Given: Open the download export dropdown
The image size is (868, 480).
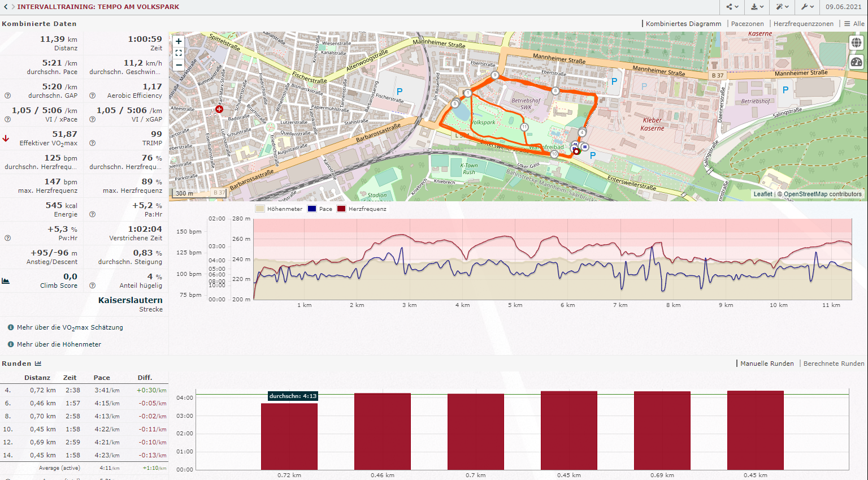Looking at the screenshot, I should coord(757,7).
